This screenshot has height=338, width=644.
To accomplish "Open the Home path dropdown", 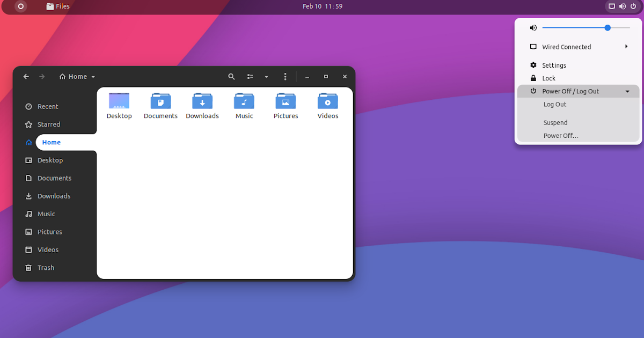I will (77, 77).
